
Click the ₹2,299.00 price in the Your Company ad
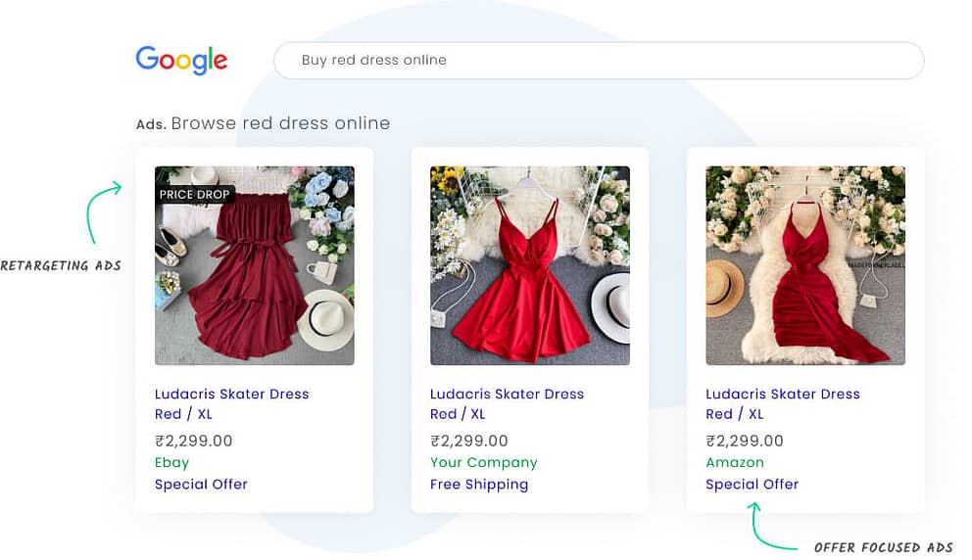[x=469, y=442]
